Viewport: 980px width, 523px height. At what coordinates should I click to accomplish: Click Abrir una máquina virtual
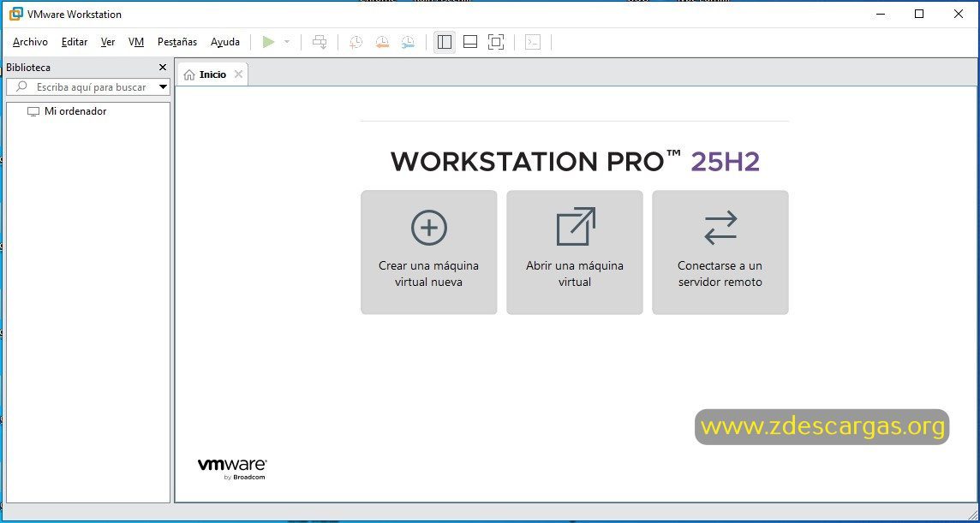pyautogui.click(x=574, y=252)
